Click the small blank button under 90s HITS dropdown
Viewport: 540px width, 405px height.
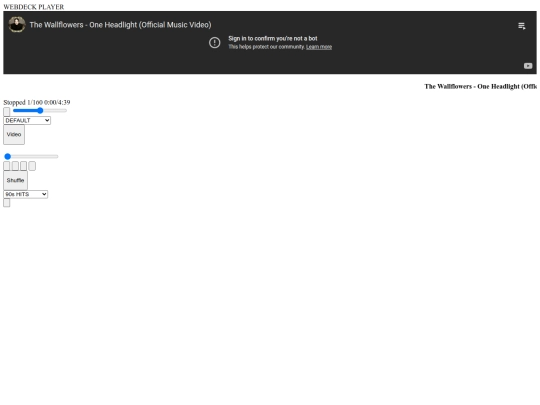(7, 203)
